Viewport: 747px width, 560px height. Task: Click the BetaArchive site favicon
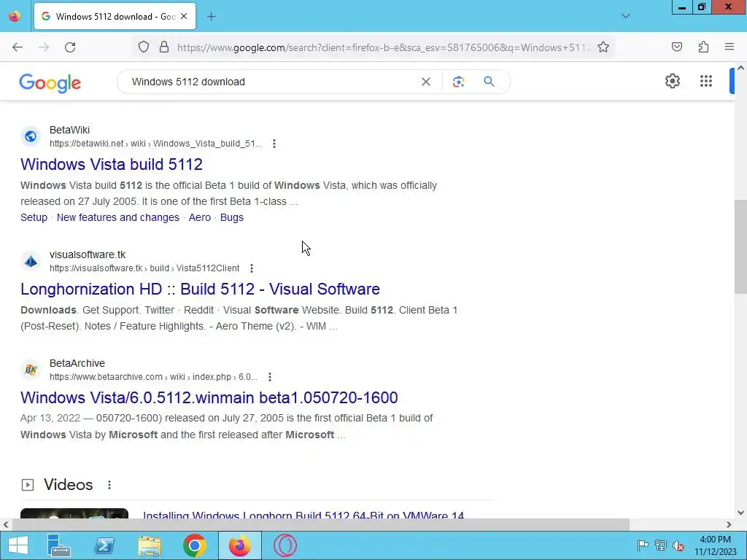[31, 370]
